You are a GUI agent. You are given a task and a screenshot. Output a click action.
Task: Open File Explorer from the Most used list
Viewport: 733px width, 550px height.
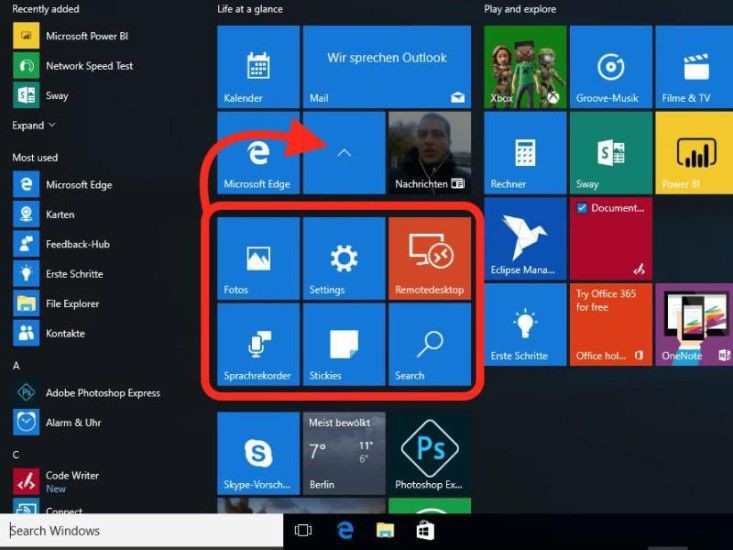pos(56,304)
